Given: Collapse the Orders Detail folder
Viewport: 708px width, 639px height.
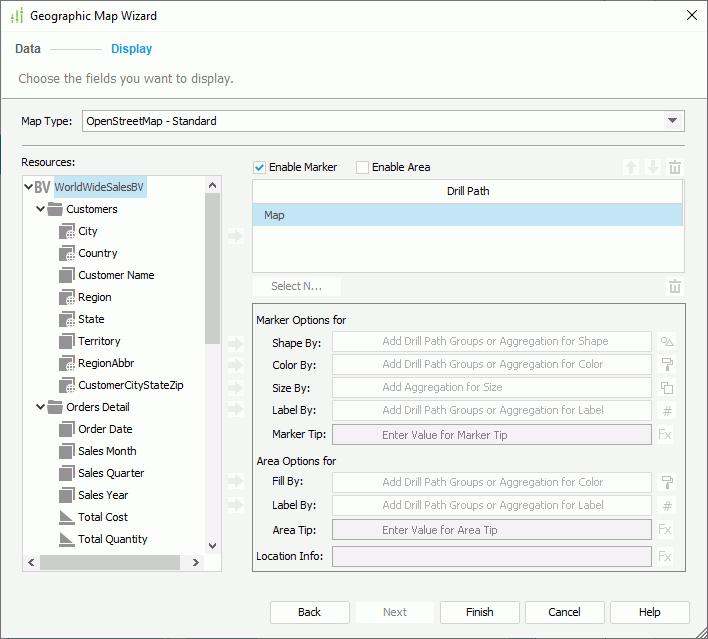Looking at the screenshot, I should [x=41, y=408].
